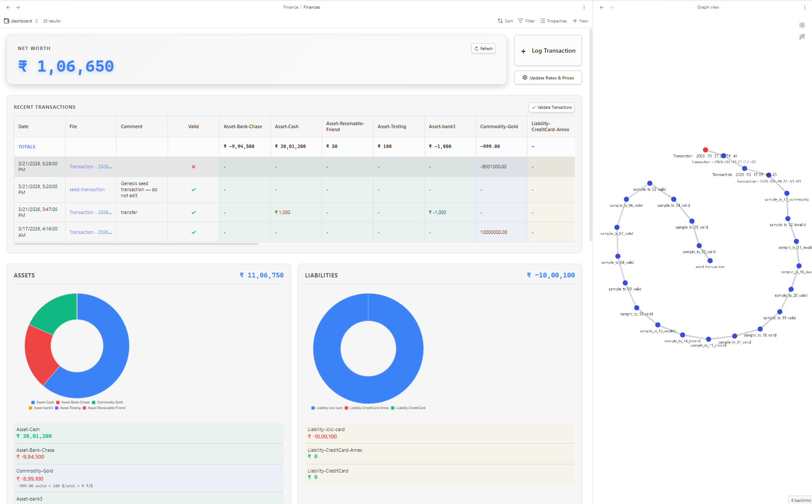812x504 pixels.
Task: Click the Liability-CreditCard-Amex column header
Action: click(x=550, y=126)
